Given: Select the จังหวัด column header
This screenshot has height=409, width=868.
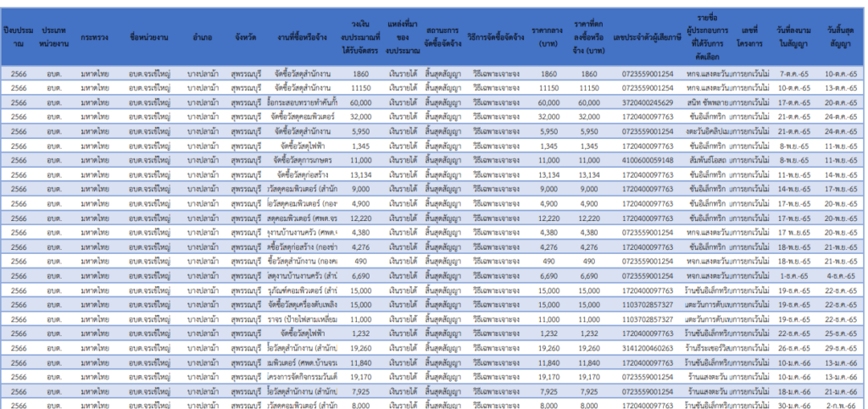Looking at the screenshot, I should coord(245,37).
